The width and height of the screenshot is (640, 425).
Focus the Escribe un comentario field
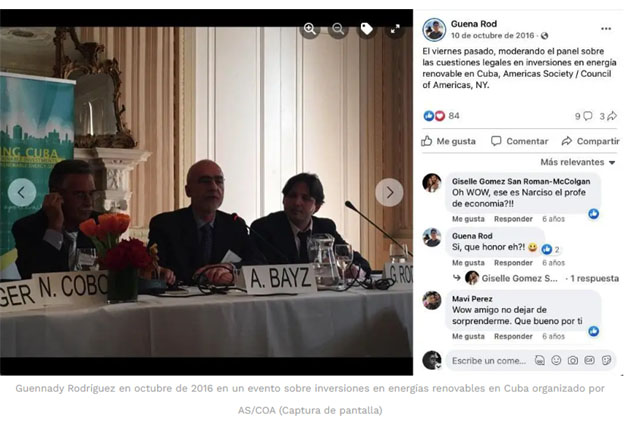pyautogui.click(x=489, y=360)
